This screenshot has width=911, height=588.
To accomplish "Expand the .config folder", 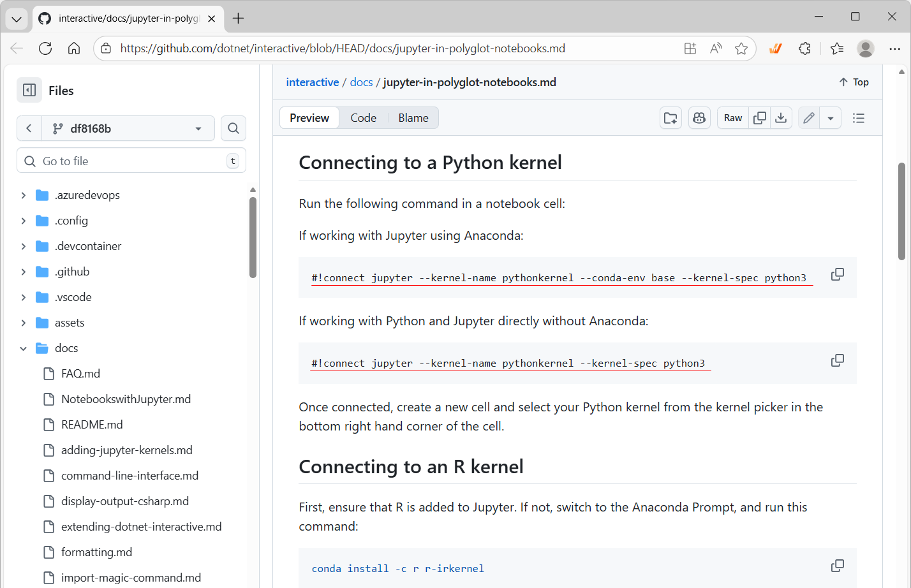I will pyautogui.click(x=24, y=221).
